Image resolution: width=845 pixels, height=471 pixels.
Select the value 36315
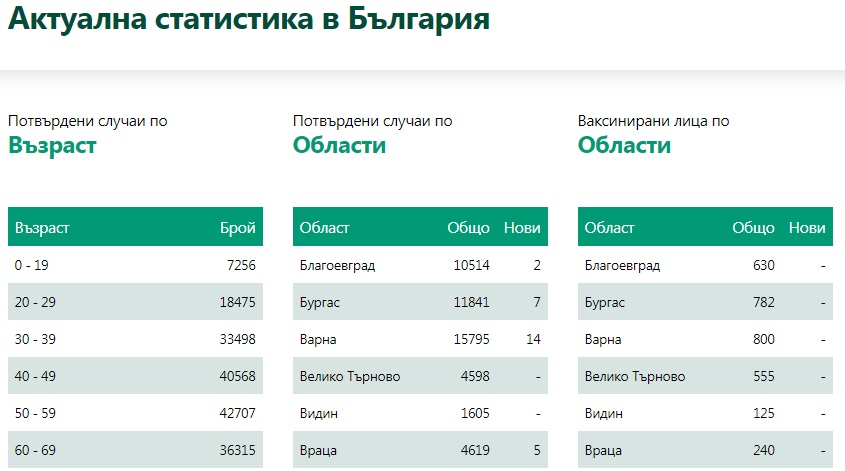[238, 450]
